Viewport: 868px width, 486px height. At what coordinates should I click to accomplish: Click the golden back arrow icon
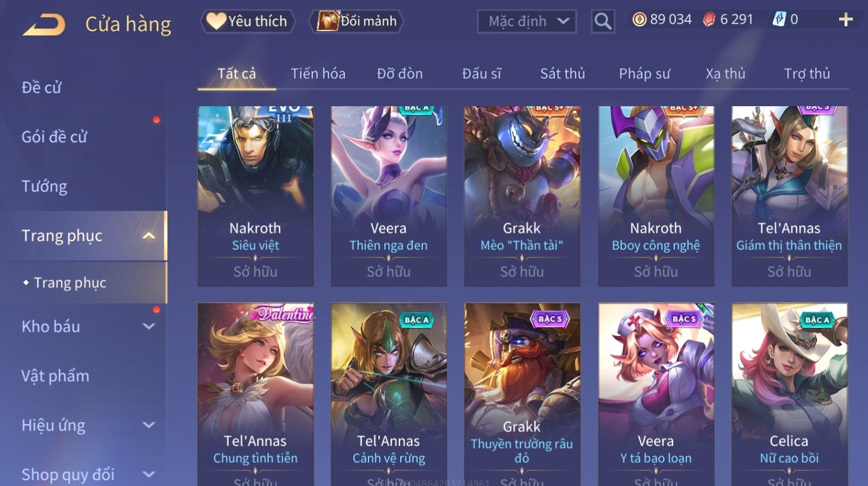[44, 25]
